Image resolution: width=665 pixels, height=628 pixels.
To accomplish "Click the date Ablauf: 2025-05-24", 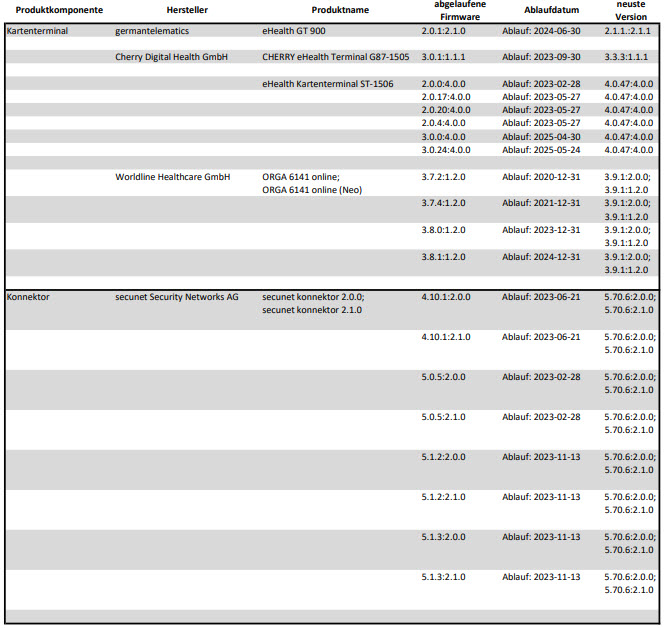I will (x=541, y=150).
